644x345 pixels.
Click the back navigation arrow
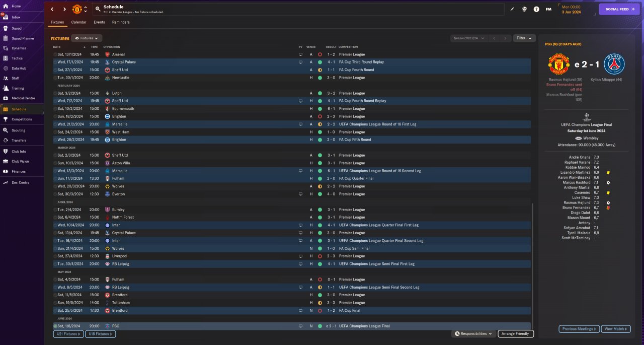[x=52, y=9]
